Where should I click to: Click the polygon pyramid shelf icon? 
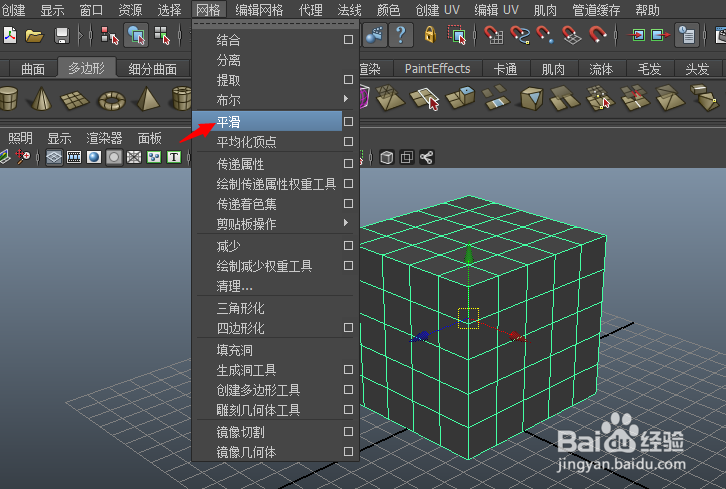coord(148,99)
